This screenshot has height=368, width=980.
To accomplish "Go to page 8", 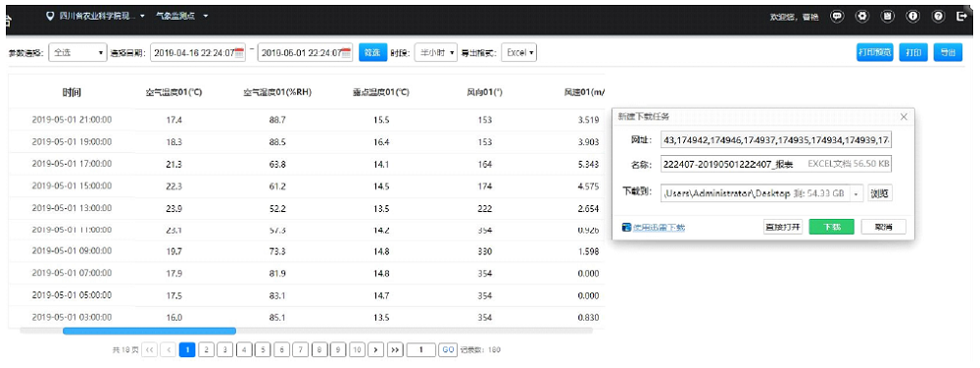I will click(x=319, y=350).
